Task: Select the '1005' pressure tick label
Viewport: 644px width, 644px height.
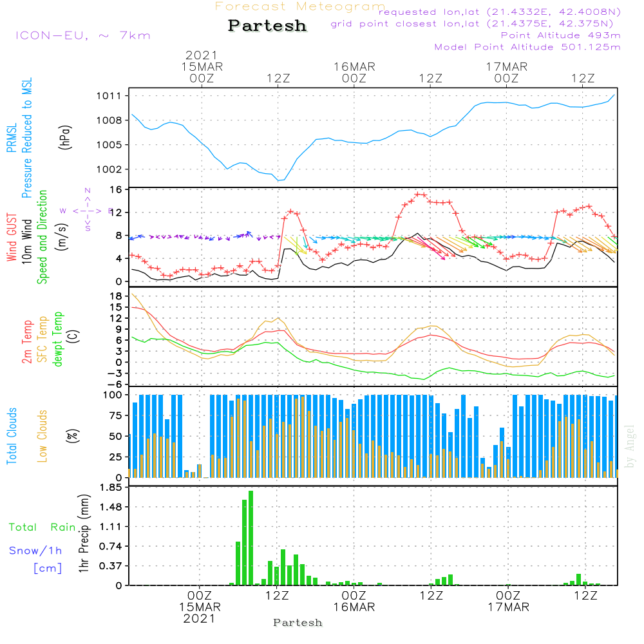Action: [x=109, y=145]
